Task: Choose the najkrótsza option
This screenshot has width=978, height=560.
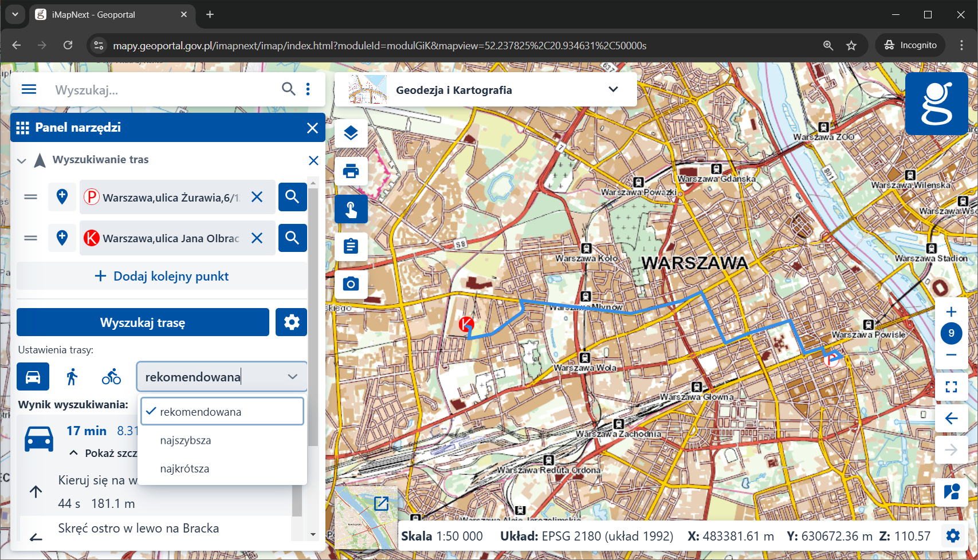Action: tap(222, 468)
